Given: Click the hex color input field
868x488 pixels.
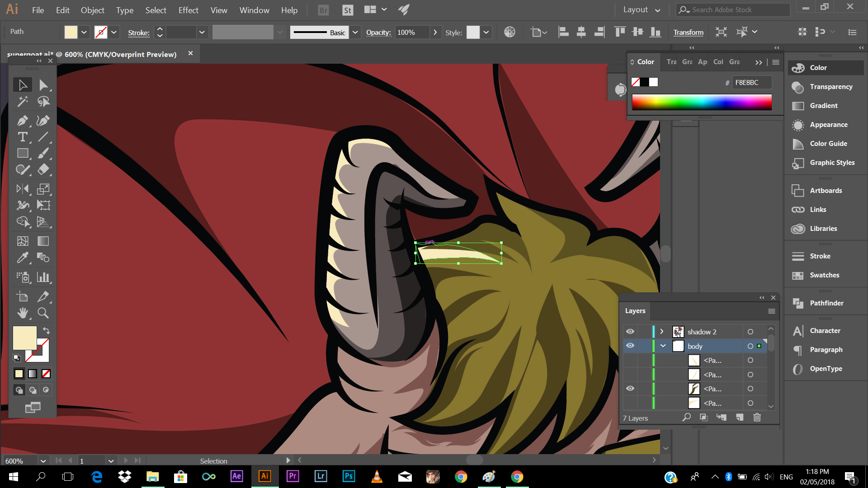Looking at the screenshot, I should click(751, 82).
